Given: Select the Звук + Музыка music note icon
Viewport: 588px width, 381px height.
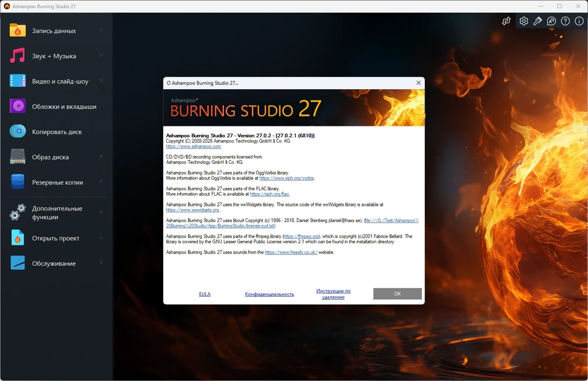Looking at the screenshot, I should click(x=18, y=56).
